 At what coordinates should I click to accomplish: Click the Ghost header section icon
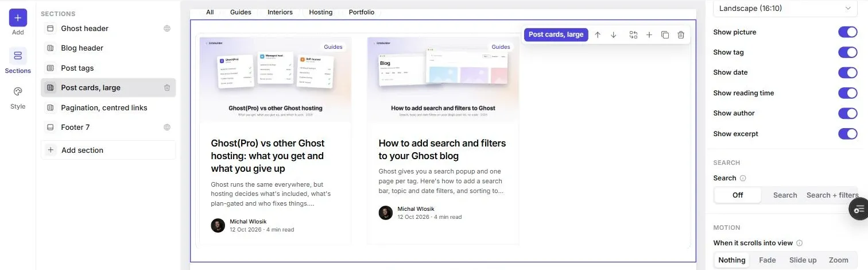pos(51,28)
